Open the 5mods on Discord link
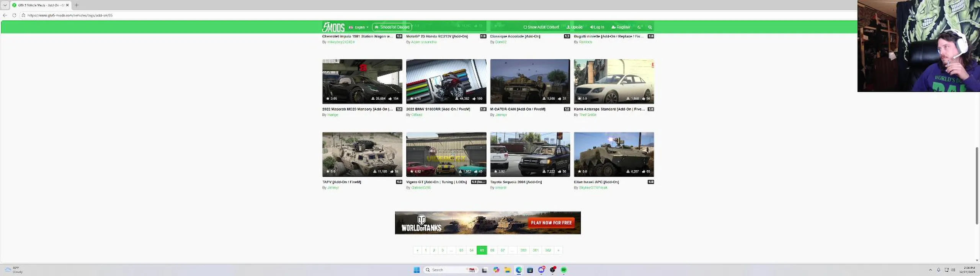 (392, 27)
